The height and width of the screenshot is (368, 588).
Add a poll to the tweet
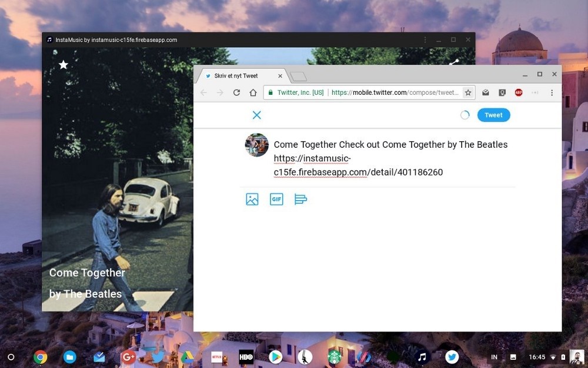click(300, 199)
